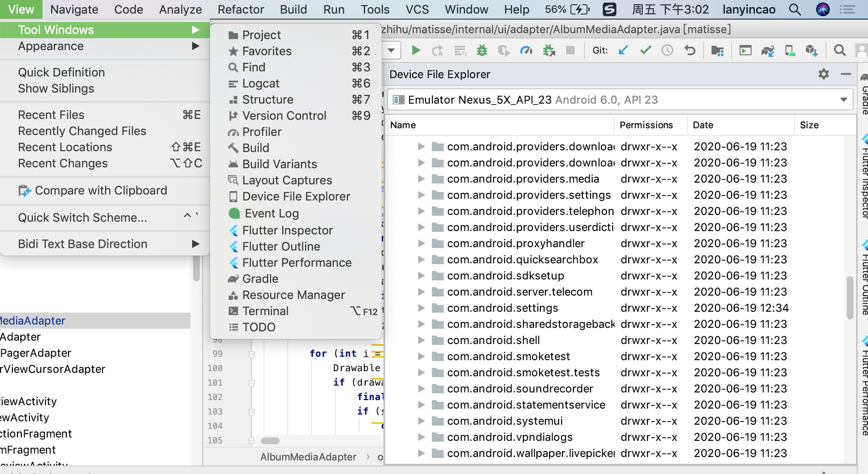The width and height of the screenshot is (868, 474).
Task: Open Search Everywhere with the magnifier icon
Action: [x=840, y=50]
